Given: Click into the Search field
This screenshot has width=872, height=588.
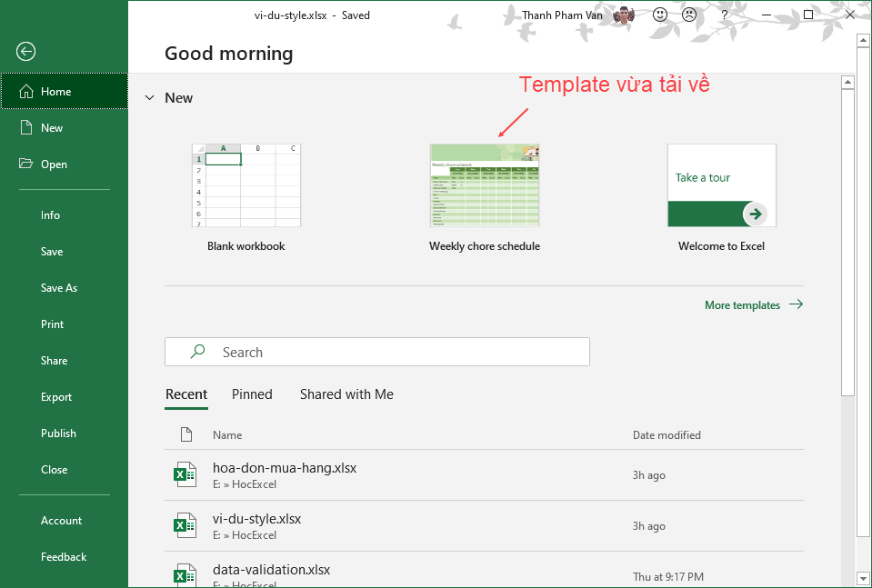Looking at the screenshot, I should 377,352.
